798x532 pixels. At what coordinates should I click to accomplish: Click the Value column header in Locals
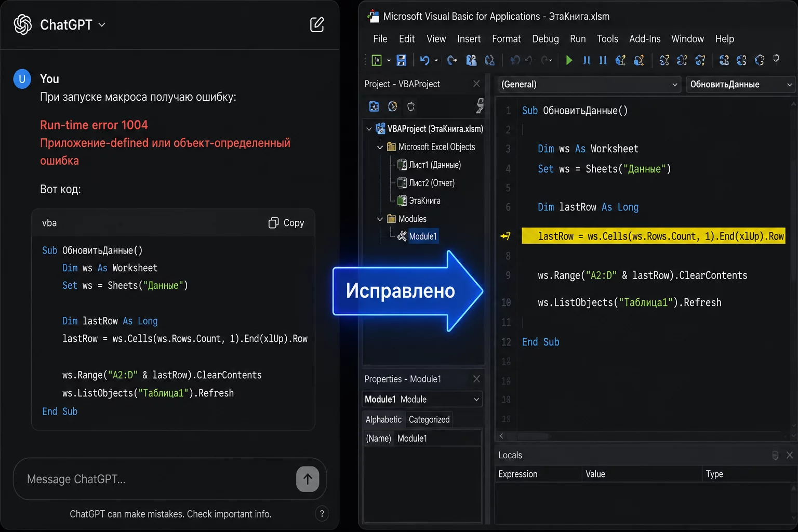click(x=595, y=474)
